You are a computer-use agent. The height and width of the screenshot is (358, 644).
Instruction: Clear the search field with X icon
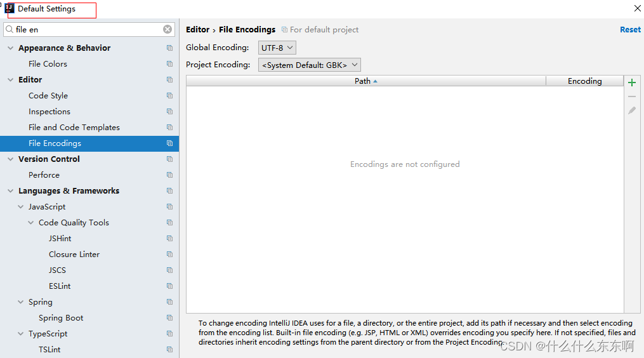coord(168,29)
